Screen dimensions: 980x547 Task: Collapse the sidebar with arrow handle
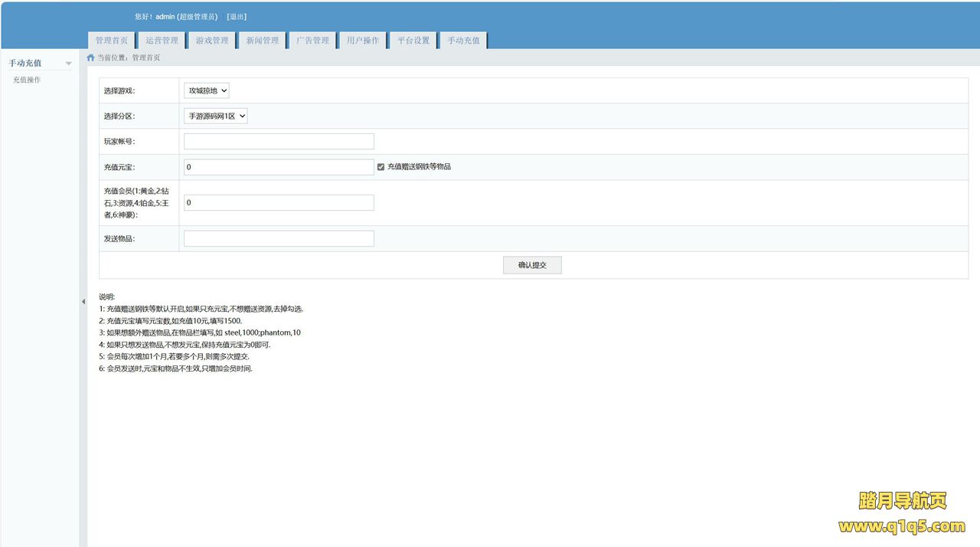click(x=83, y=302)
